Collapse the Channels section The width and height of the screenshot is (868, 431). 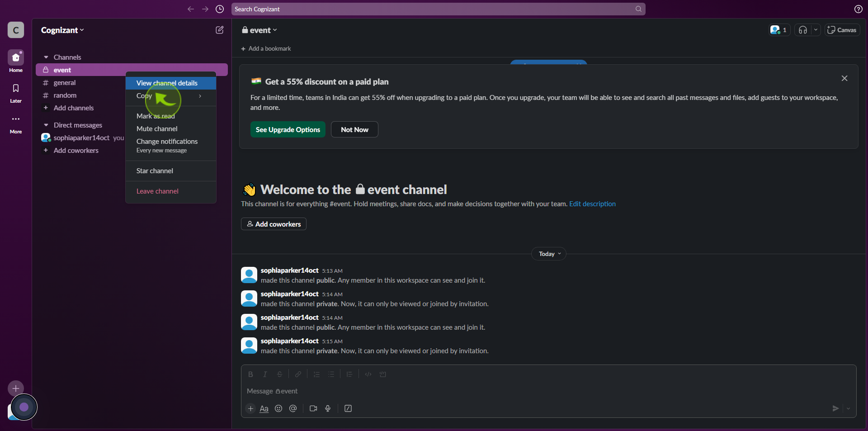click(x=46, y=57)
